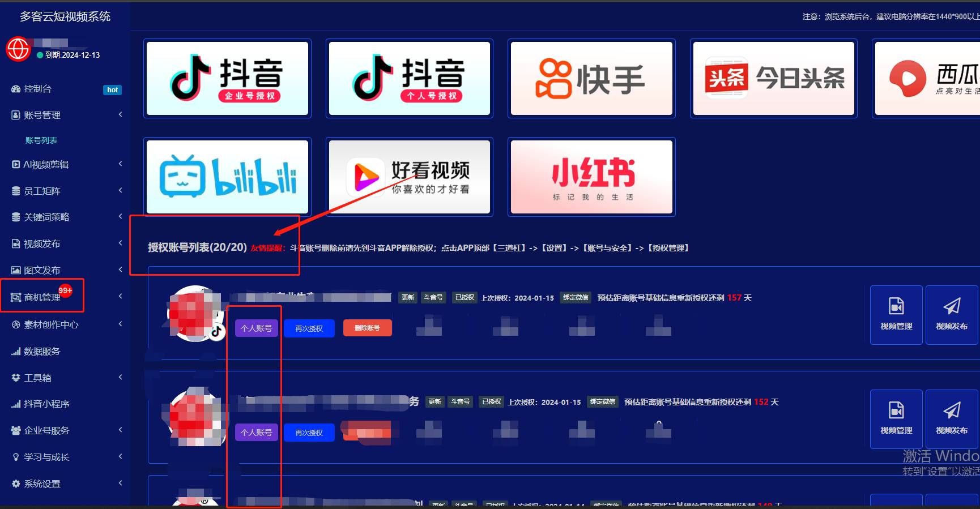Image resolution: width=980 pixels, height=509 pixels.
Task: Expand the 系统设置 chevron
Action: pyautogui.click(x=120, y=484)
